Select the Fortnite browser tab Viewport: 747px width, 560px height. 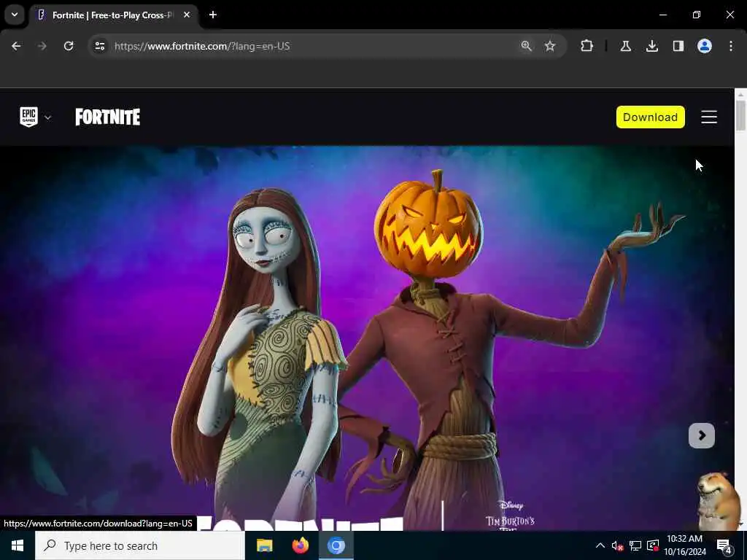(113, 15)
